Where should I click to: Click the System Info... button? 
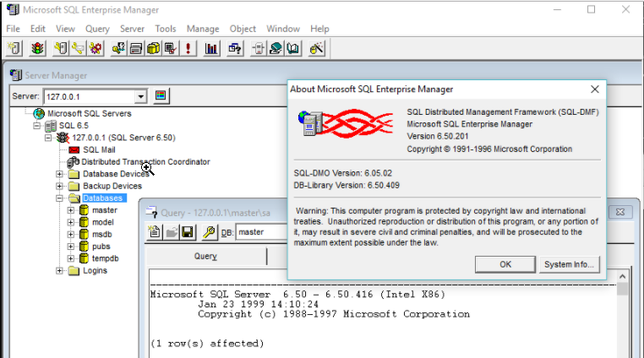pyautogui.click(x=569, y=264)
